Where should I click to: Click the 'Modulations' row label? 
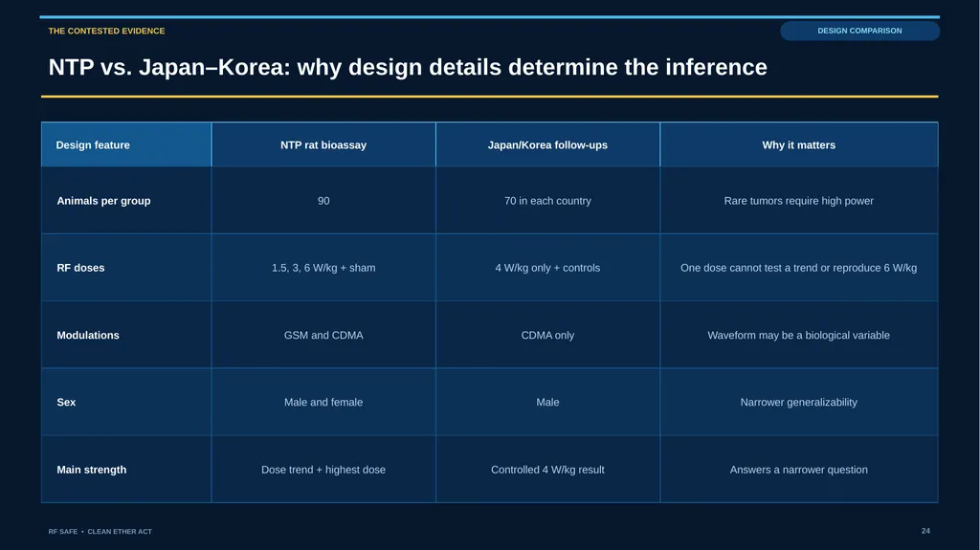click(x=126, y=335)
